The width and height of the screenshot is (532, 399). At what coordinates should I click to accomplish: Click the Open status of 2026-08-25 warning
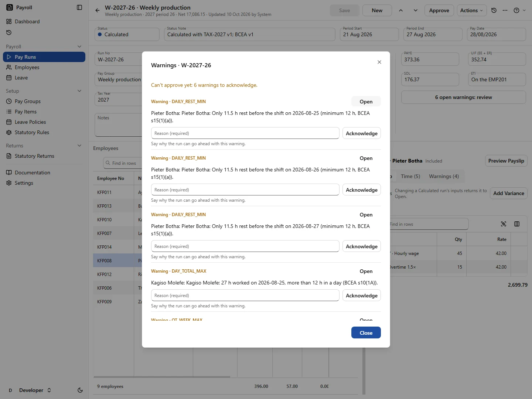366,102
